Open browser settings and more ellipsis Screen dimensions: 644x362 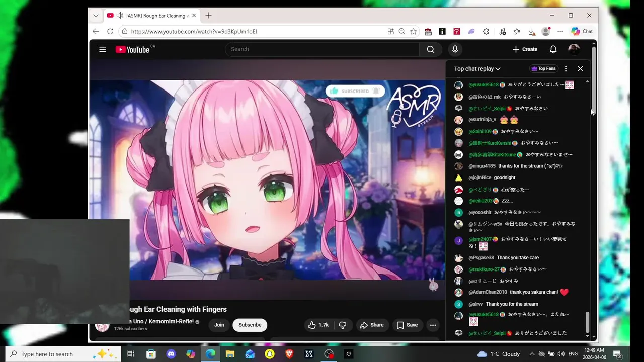click(560, 31)
